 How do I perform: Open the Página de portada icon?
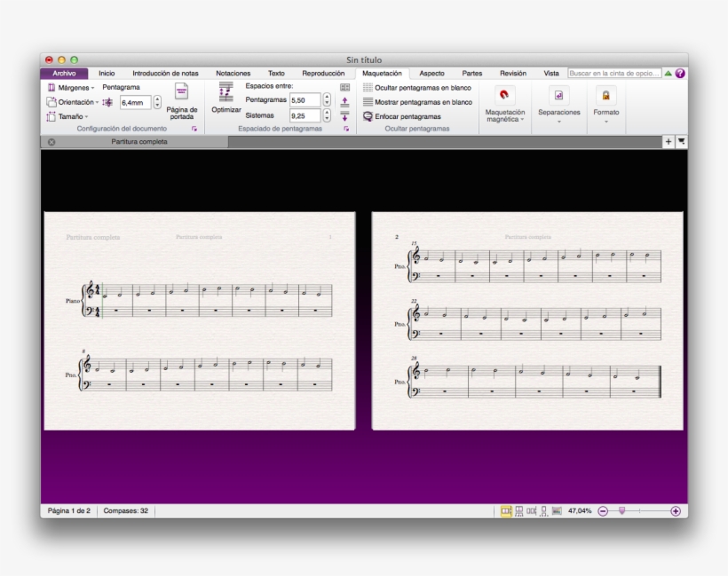(181, 93)
